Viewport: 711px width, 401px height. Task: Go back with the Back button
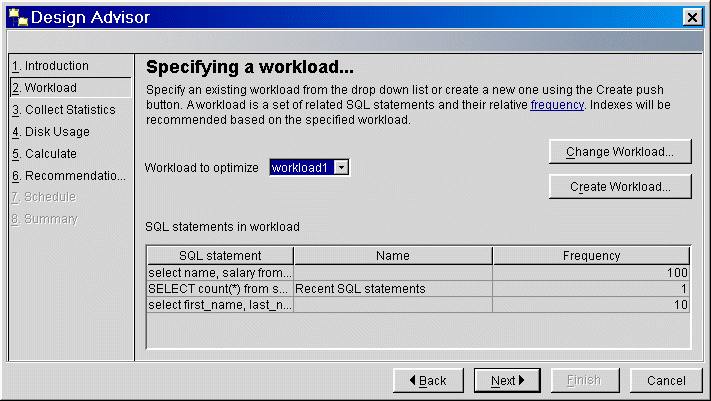[426, 380]
